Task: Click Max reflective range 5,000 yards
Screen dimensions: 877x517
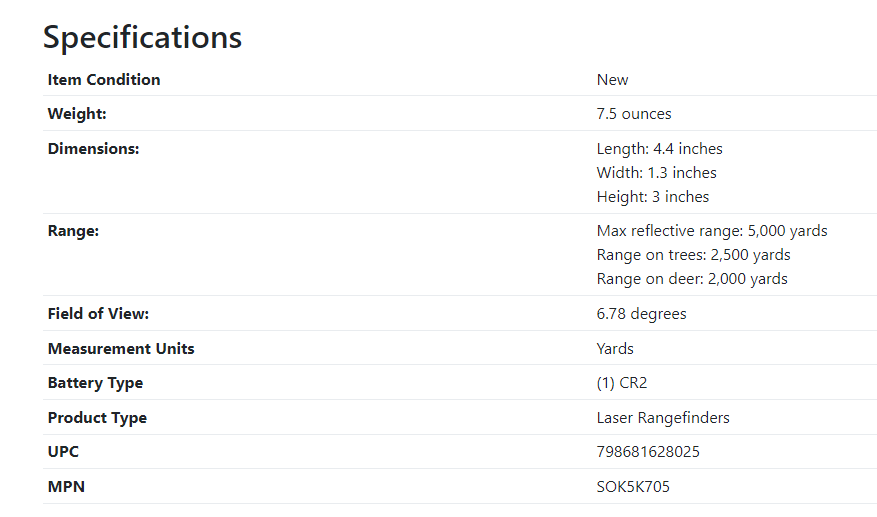Action: coord(712,231)
